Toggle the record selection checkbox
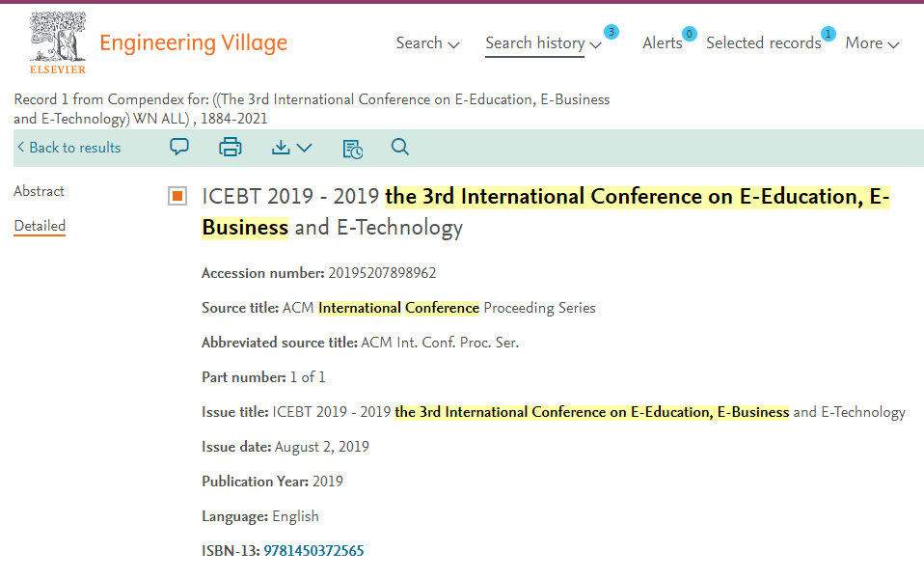 [x=177, y=196]
